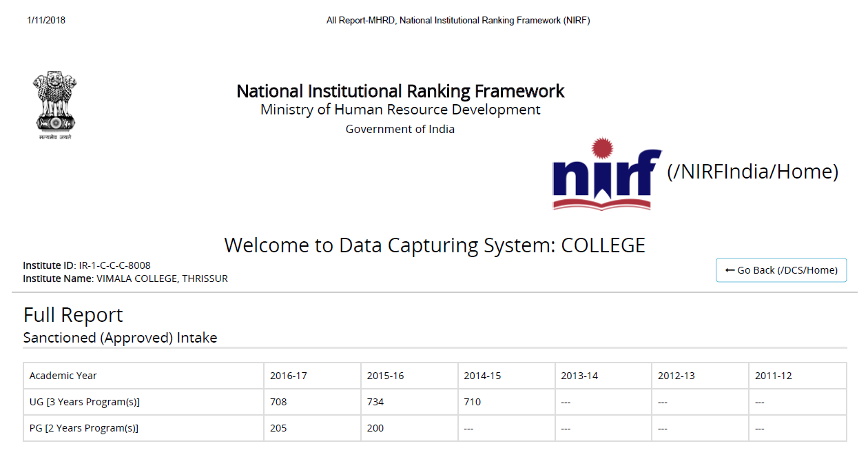
Task: Click the 2011-12 column header
Action: (x=773, y=376)
